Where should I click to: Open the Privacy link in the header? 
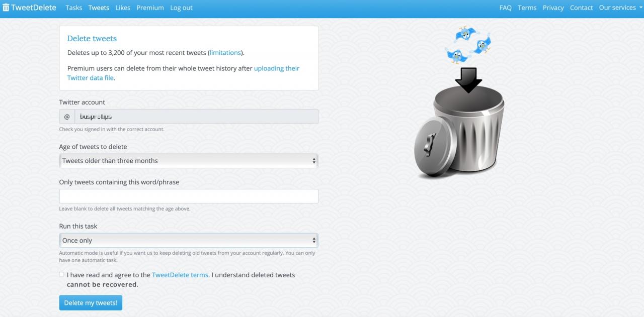tap(553, 8)
